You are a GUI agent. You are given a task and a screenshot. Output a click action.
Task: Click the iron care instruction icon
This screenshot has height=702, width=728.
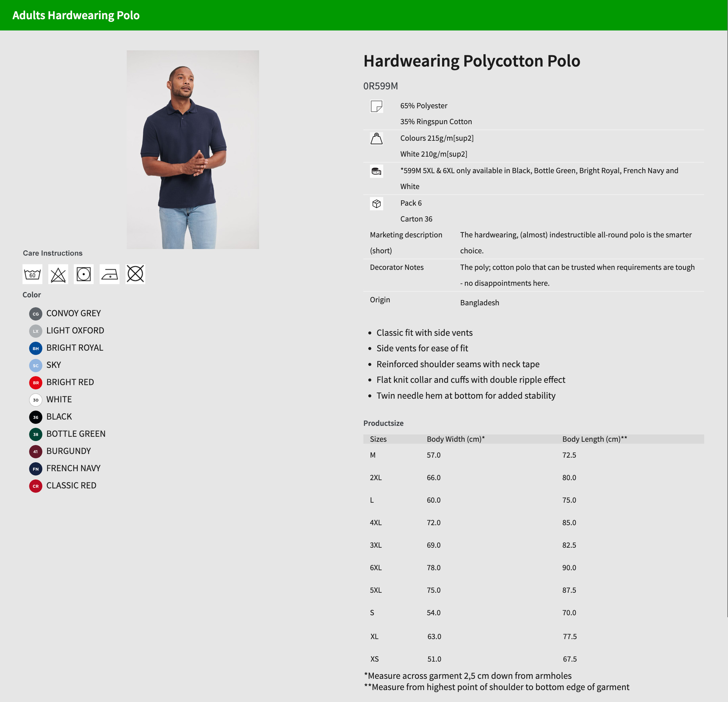(x=110, y=274)
